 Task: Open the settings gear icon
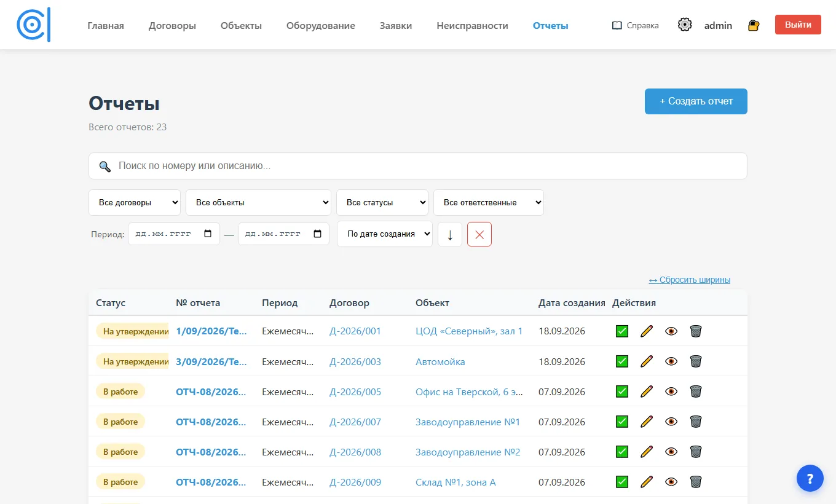685,25
